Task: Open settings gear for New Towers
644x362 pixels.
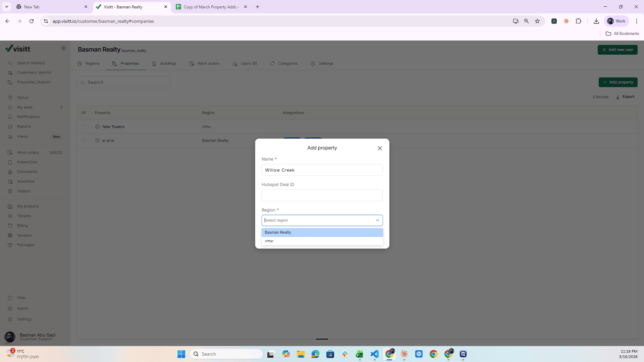Action: tap(98, 127)
